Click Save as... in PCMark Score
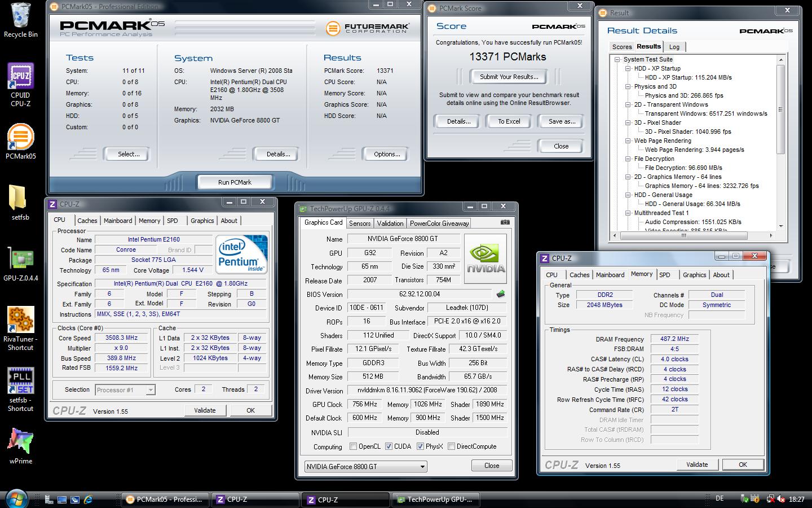 562,121
